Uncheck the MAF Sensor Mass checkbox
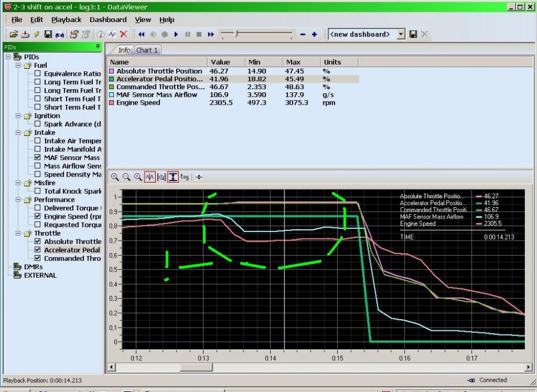Viewport: 537px width, 392px height. point(38,158)
